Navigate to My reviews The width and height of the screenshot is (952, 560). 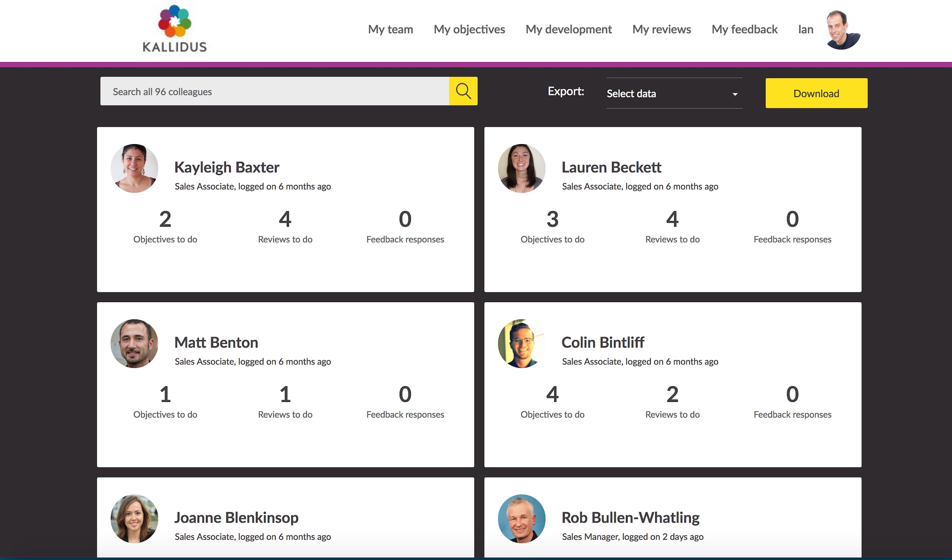pyautogui.click(x=661, y=29)
